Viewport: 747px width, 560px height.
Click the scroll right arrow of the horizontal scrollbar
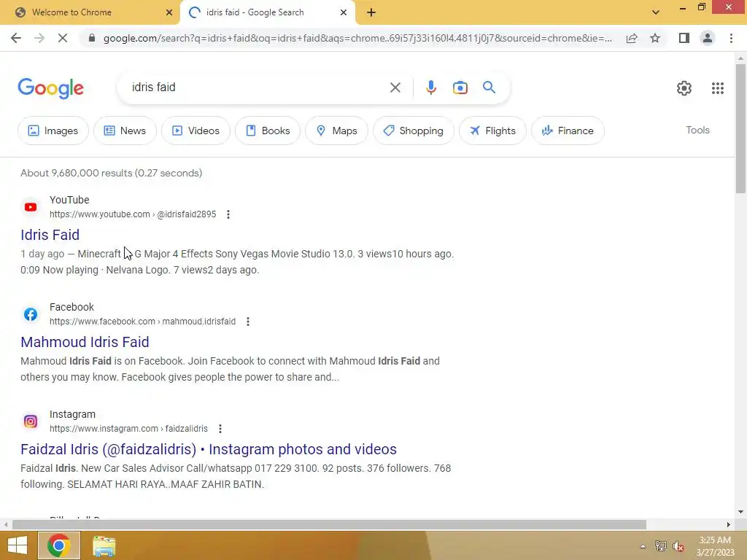point(729,525)
